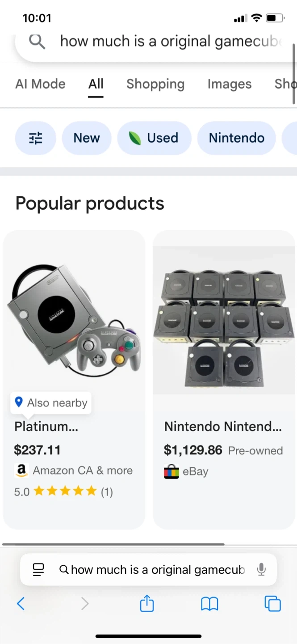297x644 pixels.
Task: Show open tabs in Safari
Action: coord(272,604)
